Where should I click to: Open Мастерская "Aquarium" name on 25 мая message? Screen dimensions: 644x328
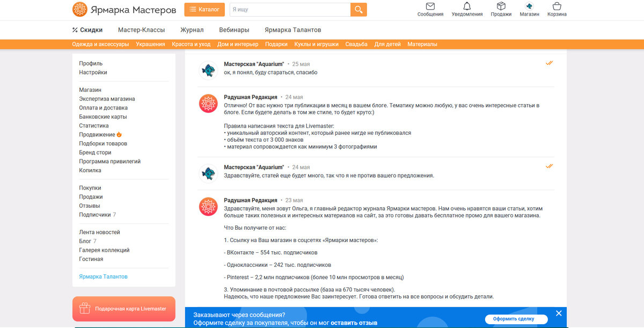pyautogui.click(x=254, y=64)
